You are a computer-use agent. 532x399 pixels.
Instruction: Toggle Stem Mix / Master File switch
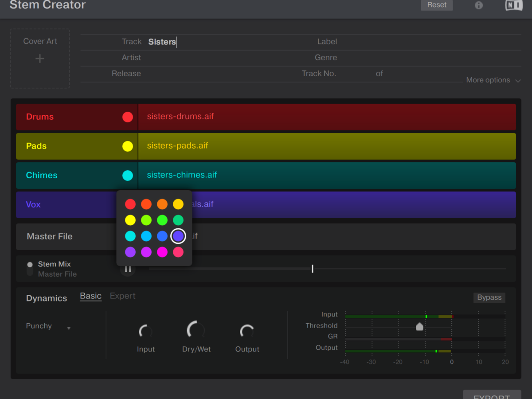30,269
